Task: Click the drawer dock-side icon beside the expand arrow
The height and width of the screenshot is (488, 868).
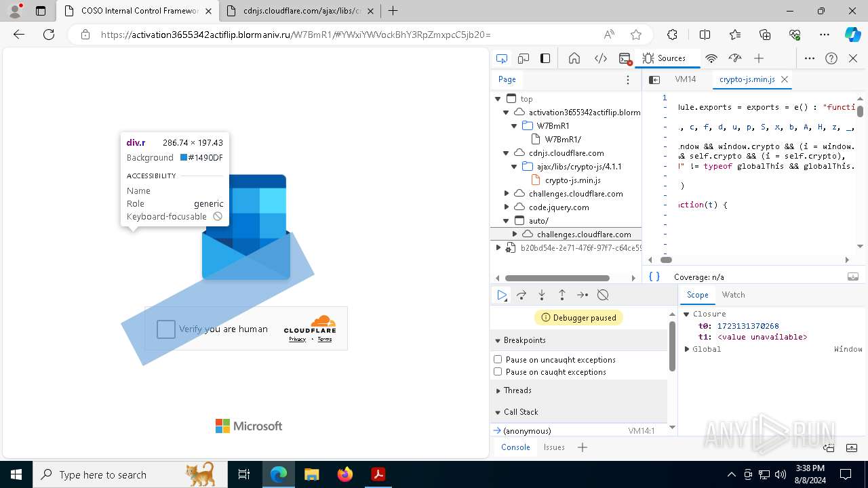Action: point(829,447)
